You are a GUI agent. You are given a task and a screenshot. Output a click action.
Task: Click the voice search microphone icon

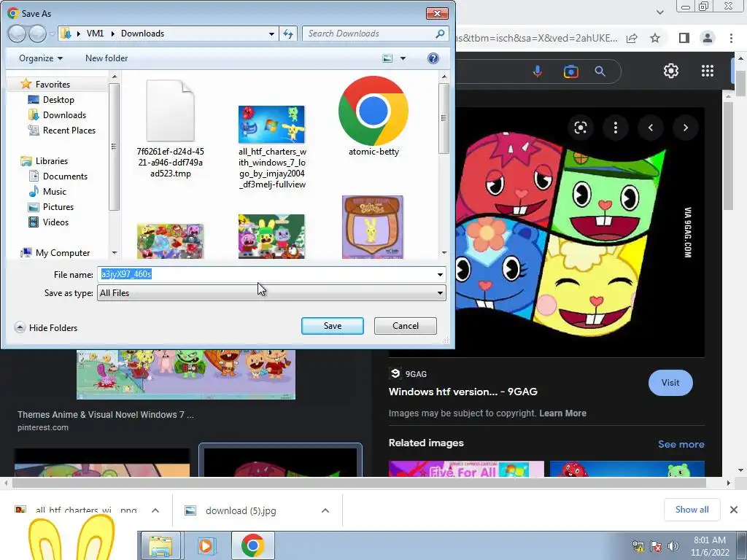tap(538, 71)
